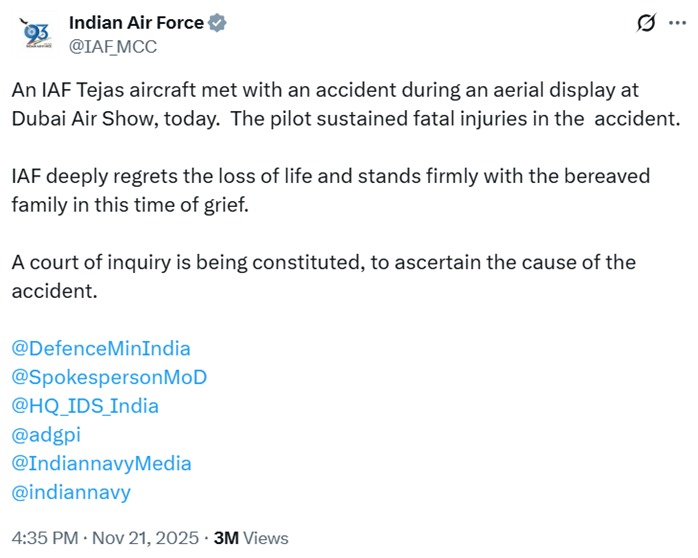Open the three-dot more options menu
698x558 pixels.
[x=680, y=23]
